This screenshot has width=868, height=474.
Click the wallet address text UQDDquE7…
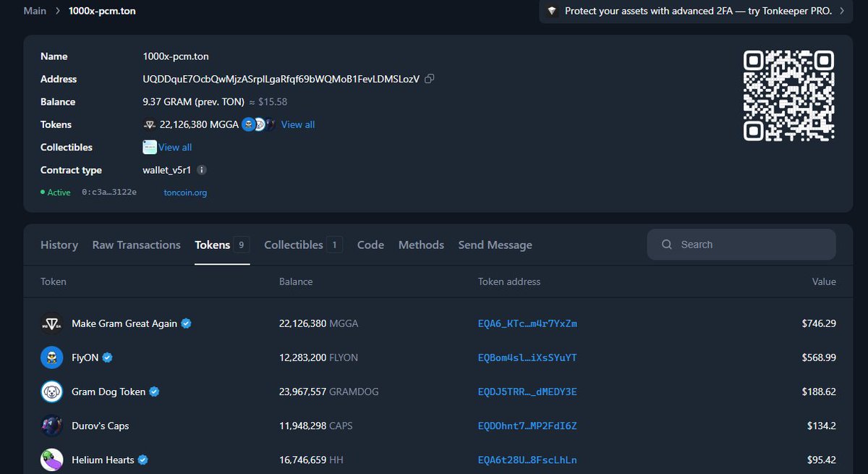coord(281,79)
